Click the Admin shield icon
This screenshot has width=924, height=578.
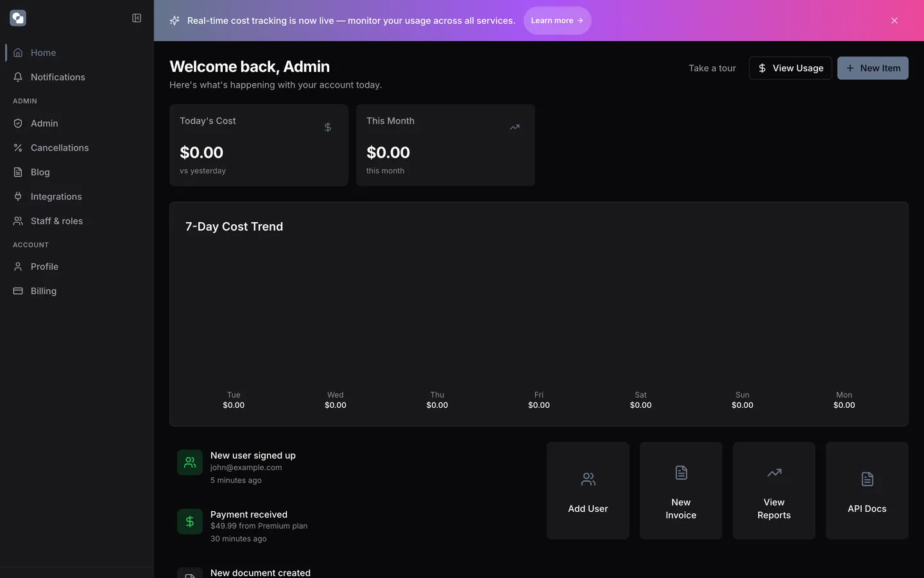[18, 123]
